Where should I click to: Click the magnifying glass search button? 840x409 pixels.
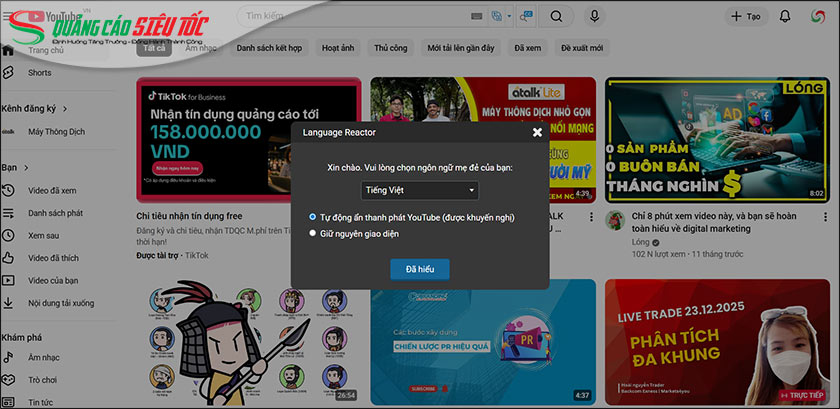pos(555,17)
